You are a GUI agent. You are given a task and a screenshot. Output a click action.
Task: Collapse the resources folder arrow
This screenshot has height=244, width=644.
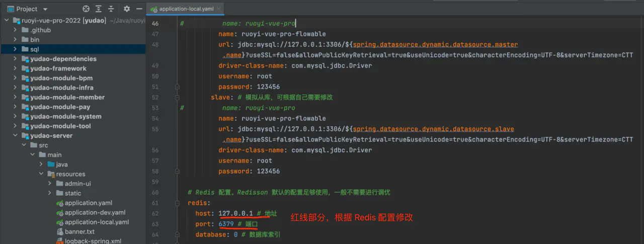tap(42, 174)
